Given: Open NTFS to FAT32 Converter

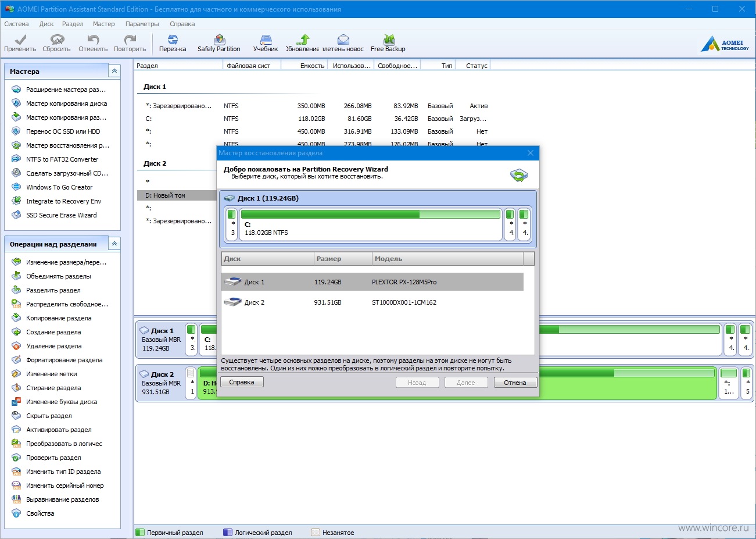Looking at the screenshot, I should [x=55, y=159].
